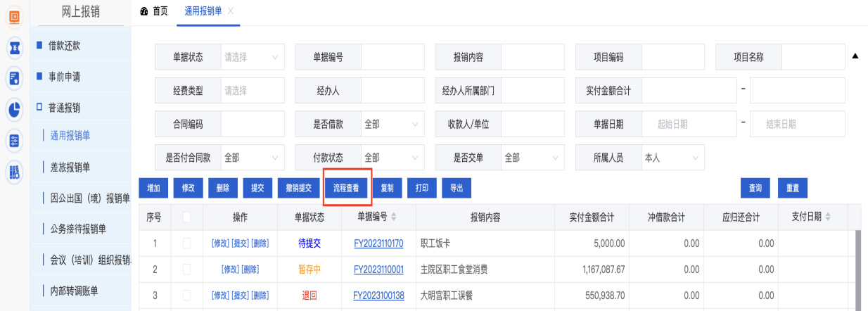Sort by 支付日期 column arrows

(829, 217)
